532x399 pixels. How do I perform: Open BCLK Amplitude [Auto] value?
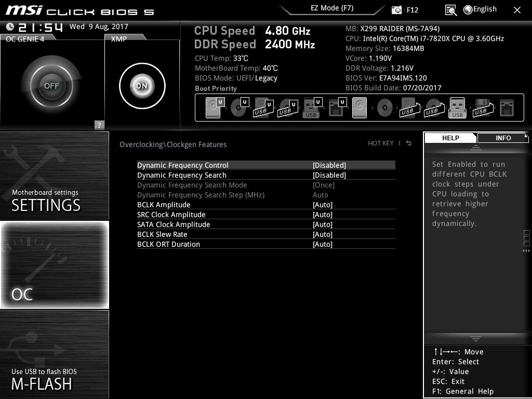point(322,205)
